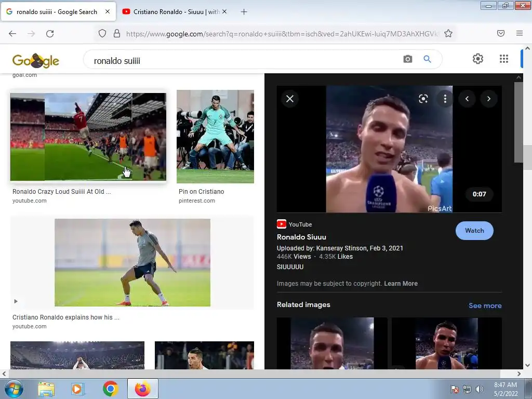The image size is (532, 399).
Task: Click the YouTube source icon in preview
Action: point(281,224)
